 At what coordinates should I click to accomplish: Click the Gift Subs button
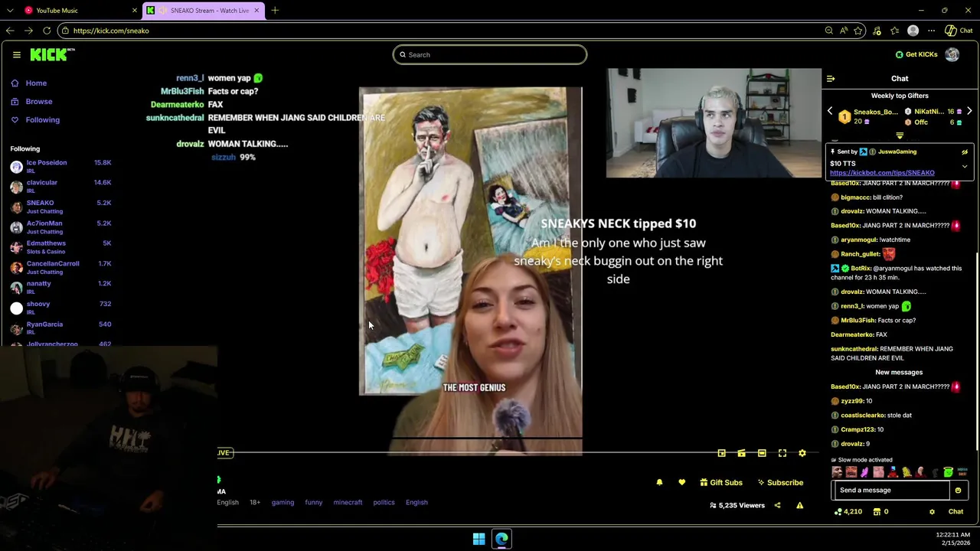pos(721,483)
